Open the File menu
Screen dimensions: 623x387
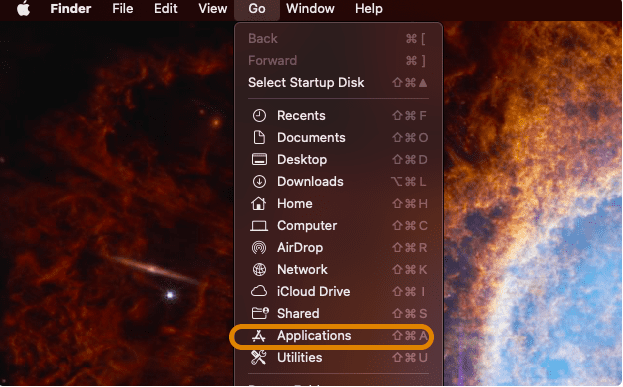click(122, 8)
